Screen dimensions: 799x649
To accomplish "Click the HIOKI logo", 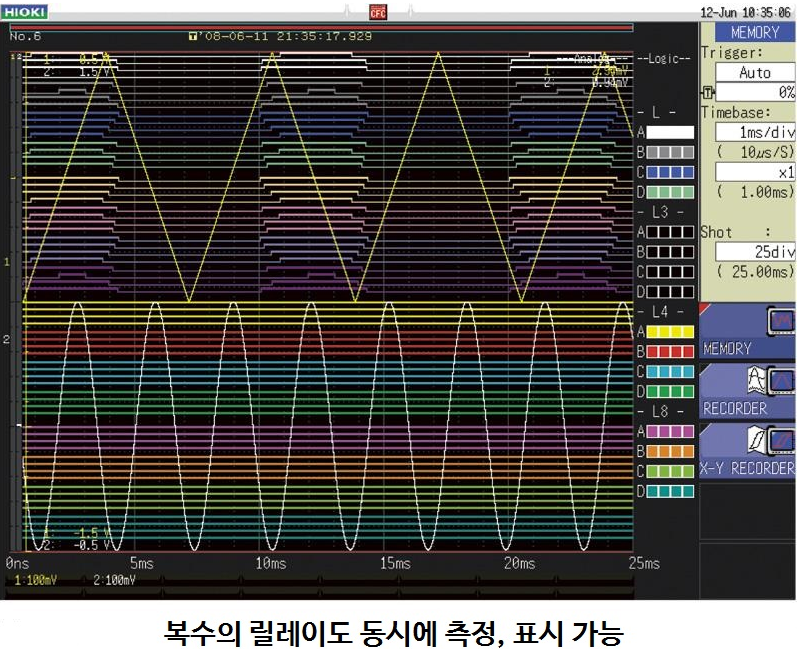I will click(24, 12).
